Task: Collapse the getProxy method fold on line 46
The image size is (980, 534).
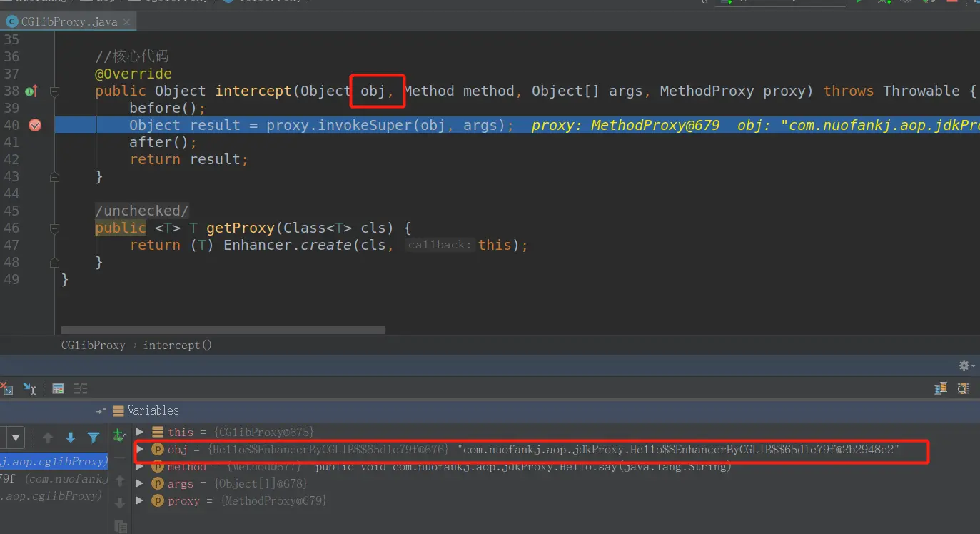Action: coord(54,228)
